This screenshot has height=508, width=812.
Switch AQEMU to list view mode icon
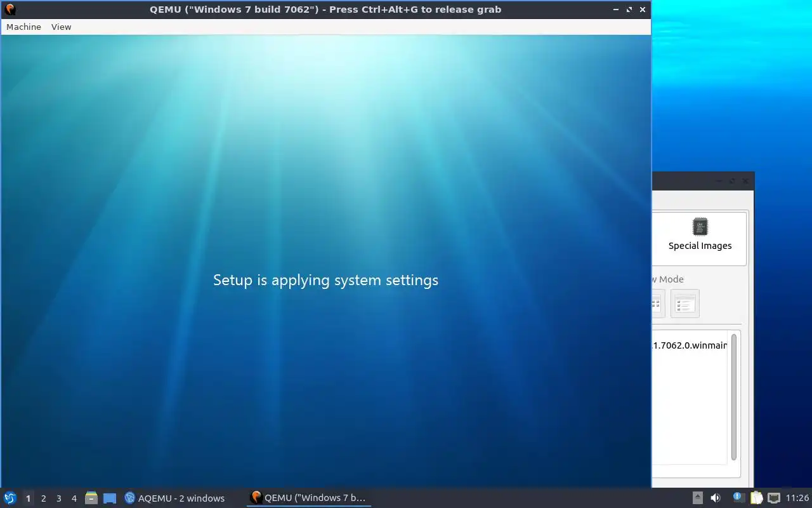[684, 304]
